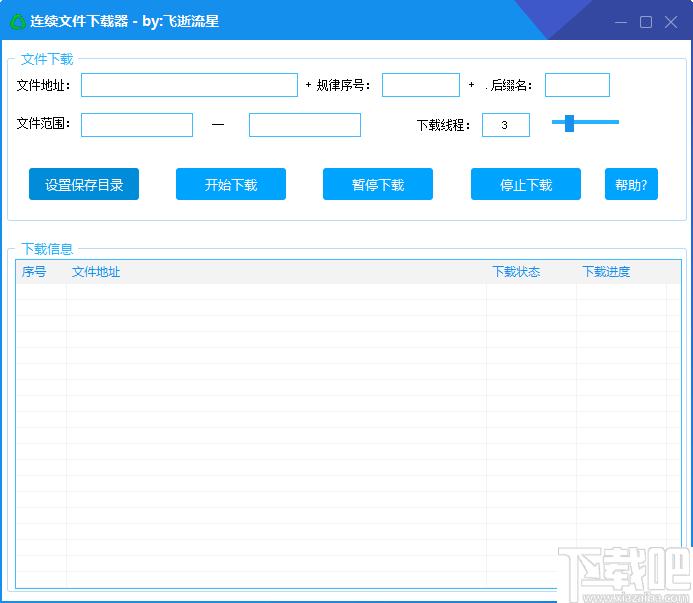Focus the 文件地址 input field
693x603 pixels.
pyautogui.click(x=189, y=85)
